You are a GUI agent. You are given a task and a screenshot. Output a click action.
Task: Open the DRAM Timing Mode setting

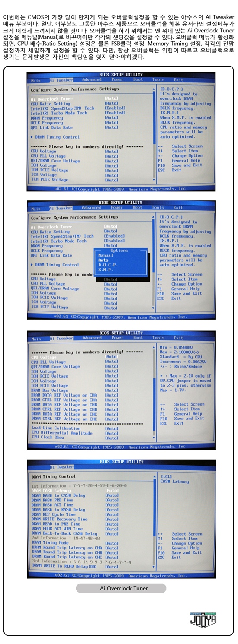pos(74,543)
